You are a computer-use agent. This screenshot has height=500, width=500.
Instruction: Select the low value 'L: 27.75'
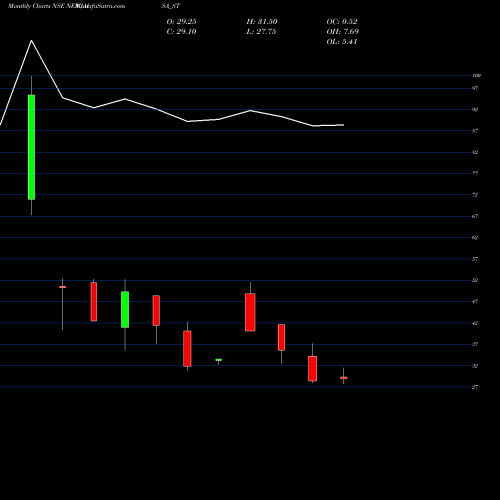coord(261,32)
